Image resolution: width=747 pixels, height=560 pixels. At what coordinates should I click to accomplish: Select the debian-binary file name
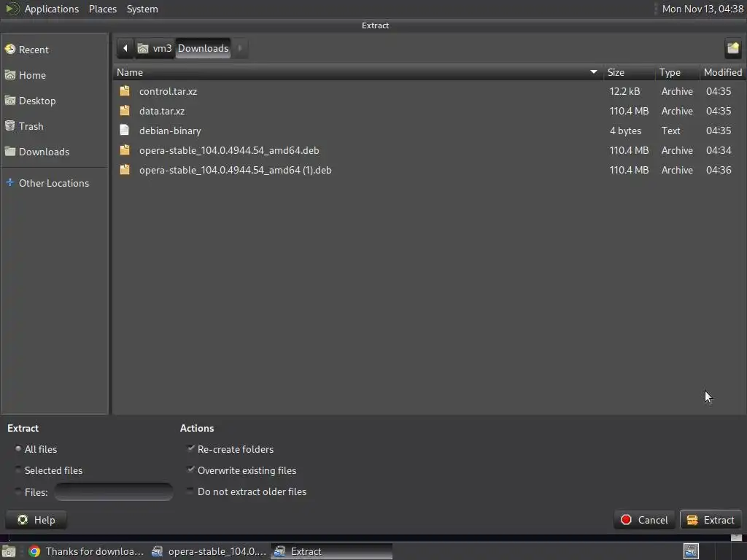click(x=170, y=131)
